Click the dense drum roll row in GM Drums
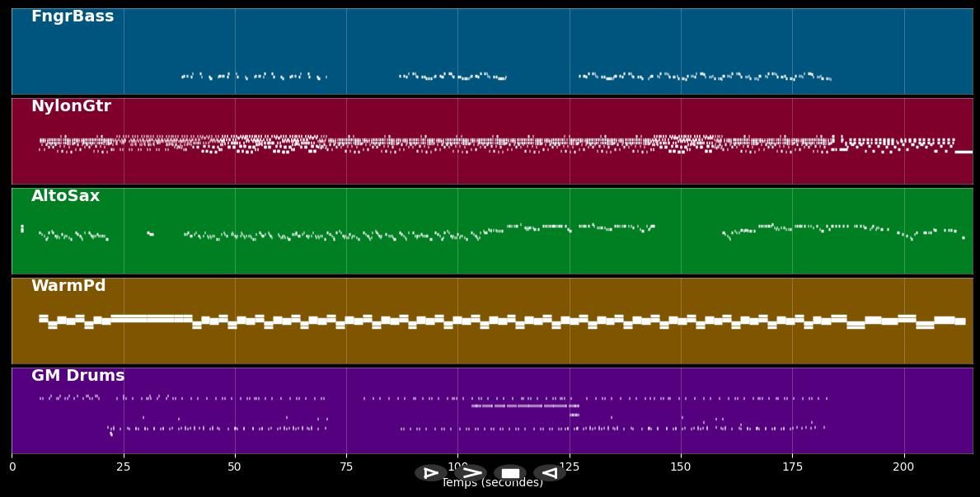Image resolution: width=980 pixels, height=497 pixels. (x=524, y=406)
